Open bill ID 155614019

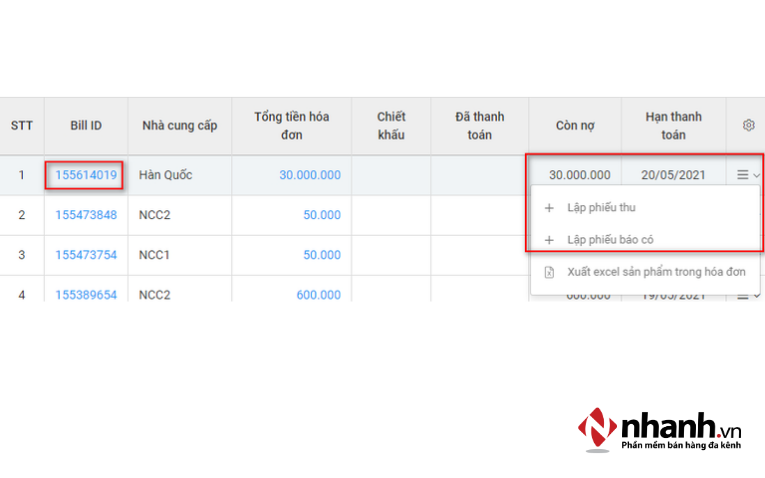point(85,175)
